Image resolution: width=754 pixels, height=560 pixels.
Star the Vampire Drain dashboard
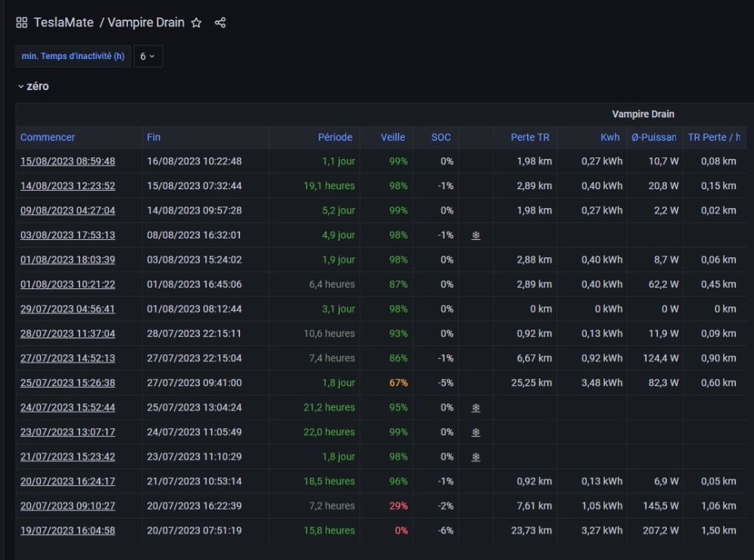pos(196,23)
